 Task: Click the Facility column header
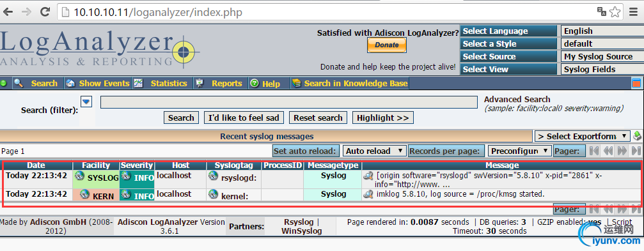click(96, 165)
